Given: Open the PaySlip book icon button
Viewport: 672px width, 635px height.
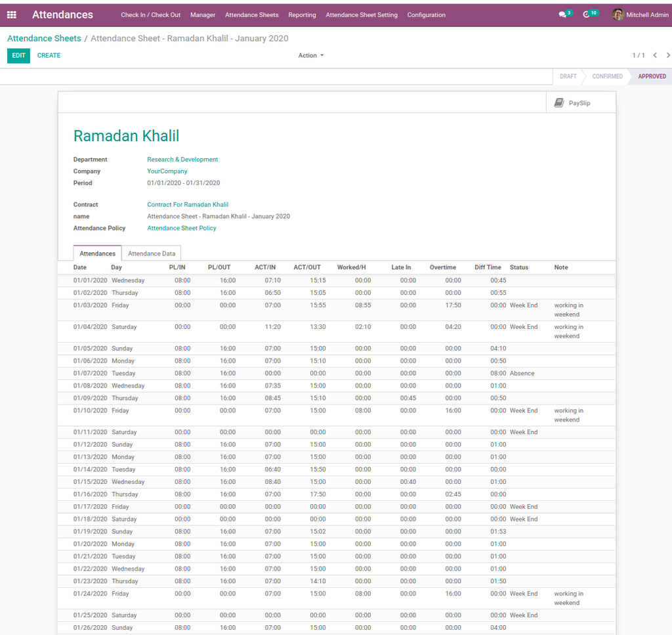Looking at the screenshot, I should click(x=559, y=103).
